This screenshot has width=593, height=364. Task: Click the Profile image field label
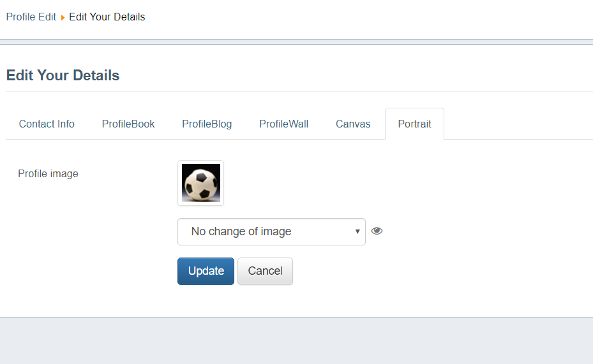(48, 173)
